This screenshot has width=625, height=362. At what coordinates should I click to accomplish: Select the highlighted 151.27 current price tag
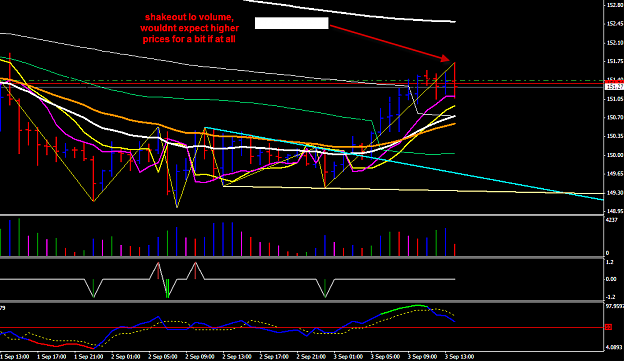614,87
